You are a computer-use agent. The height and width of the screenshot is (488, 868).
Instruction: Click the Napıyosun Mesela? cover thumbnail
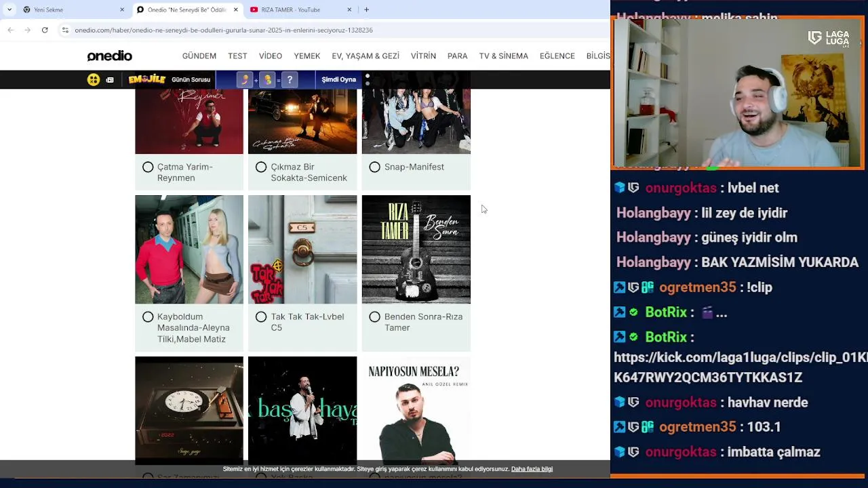pyautogui.click(x=416, y=410)
